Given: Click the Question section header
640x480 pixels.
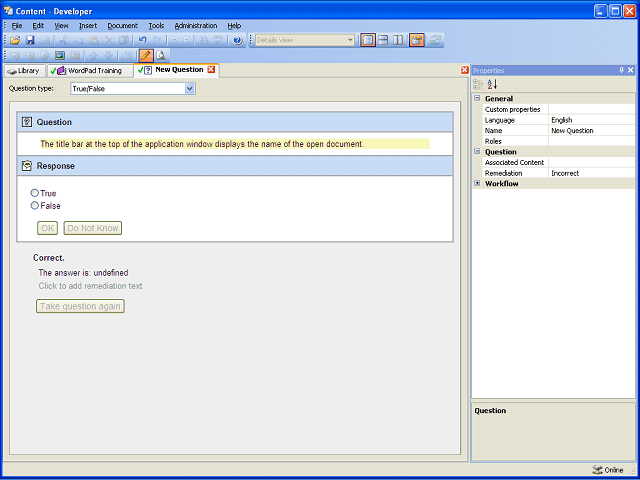Looking at the screenshot, I should (x=235, y=122).
